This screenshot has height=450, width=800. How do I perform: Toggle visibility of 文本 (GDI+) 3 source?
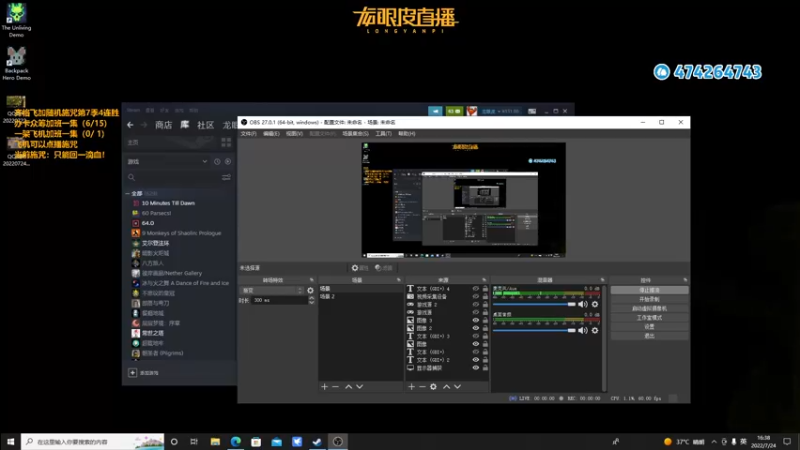[476, 336]
